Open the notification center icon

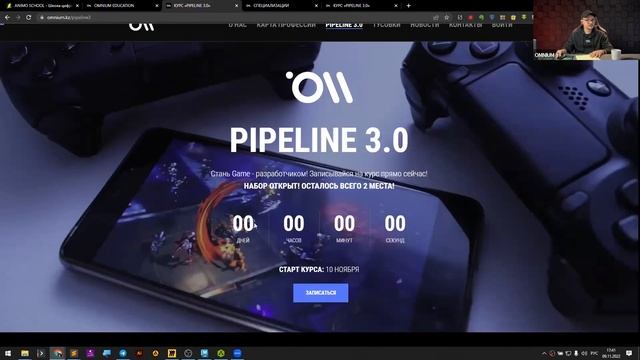[x=629, y=353]
